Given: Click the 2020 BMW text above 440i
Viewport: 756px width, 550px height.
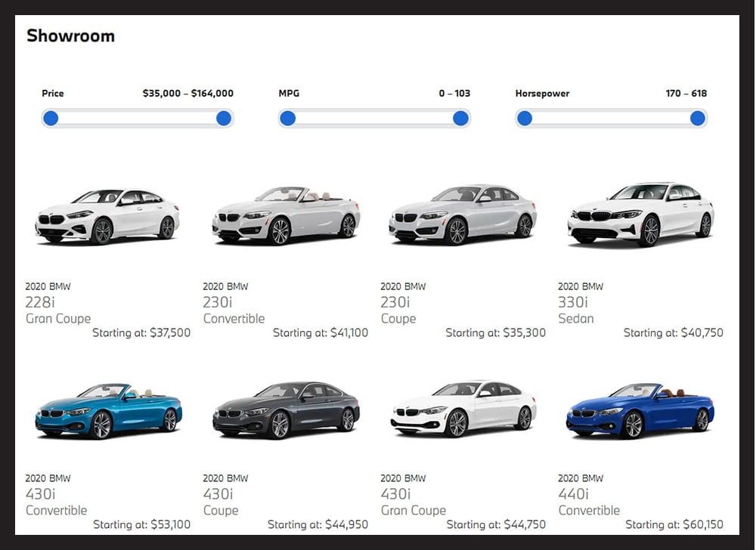Looking at the screenshot, I should pos(581,478).
